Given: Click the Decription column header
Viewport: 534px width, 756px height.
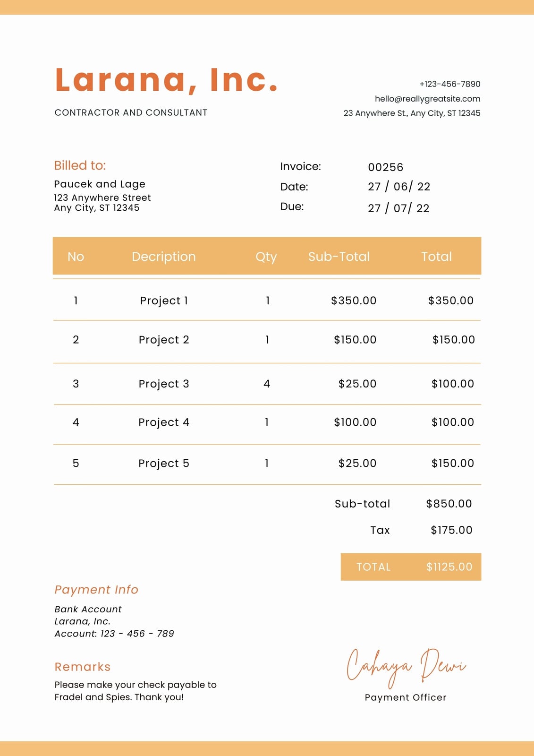Looking at the screenshot, I should coord(164,257).
